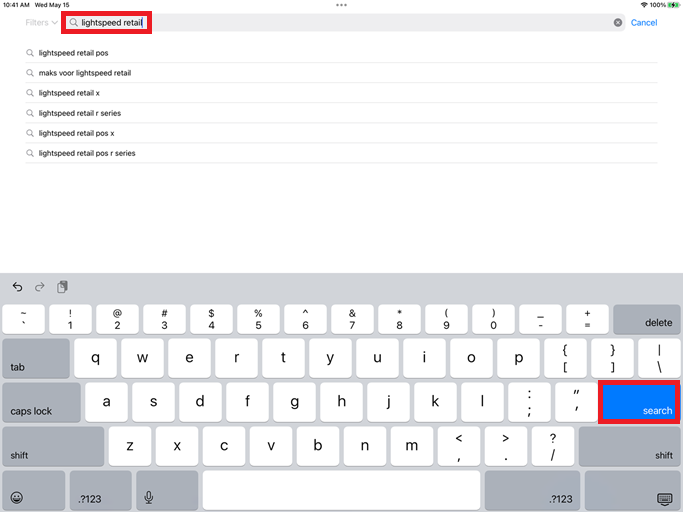Tap the 1 and exclamation key
683x512 pixels.
click(x=71, y=319)
